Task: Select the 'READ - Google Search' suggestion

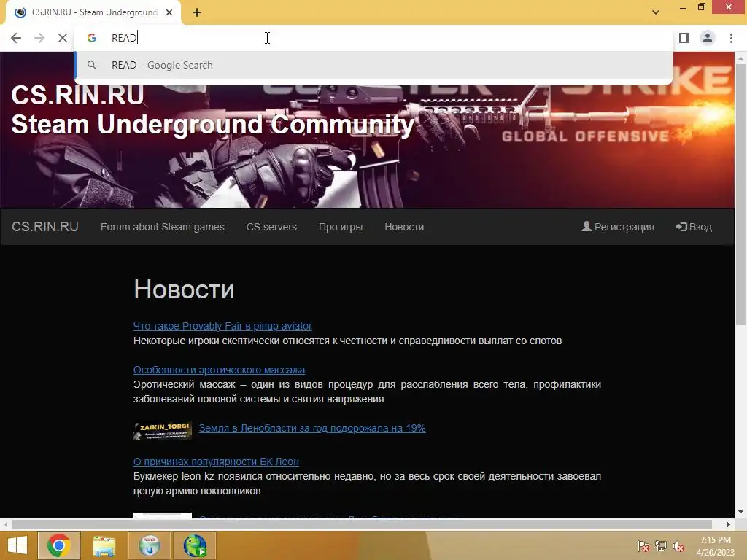Action: [373, 65]
